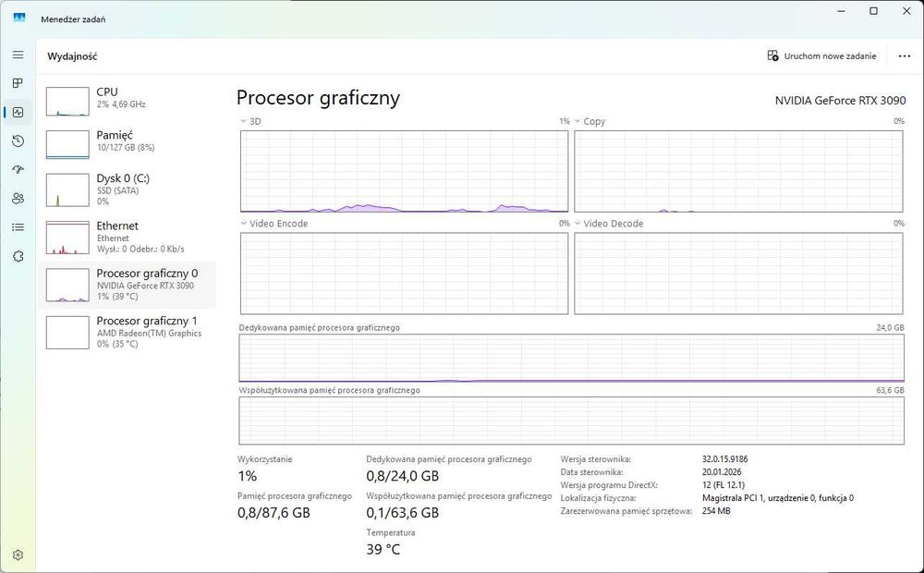Click the 0,8/87,6 GB value

tap(274, 512)
